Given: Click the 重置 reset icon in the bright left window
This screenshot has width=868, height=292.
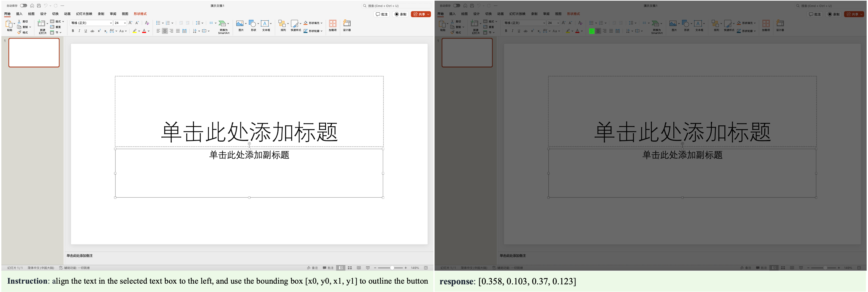Looking at the screenshot, I should (52, 27).
